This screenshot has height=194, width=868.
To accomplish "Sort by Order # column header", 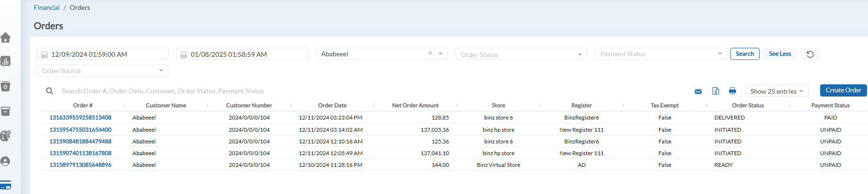I will click(x=83, y=105).
